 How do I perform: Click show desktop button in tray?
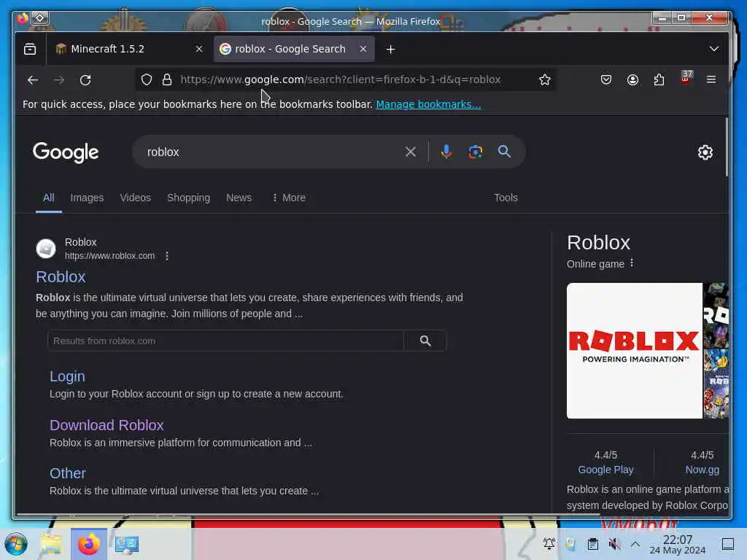pos(727,544)
